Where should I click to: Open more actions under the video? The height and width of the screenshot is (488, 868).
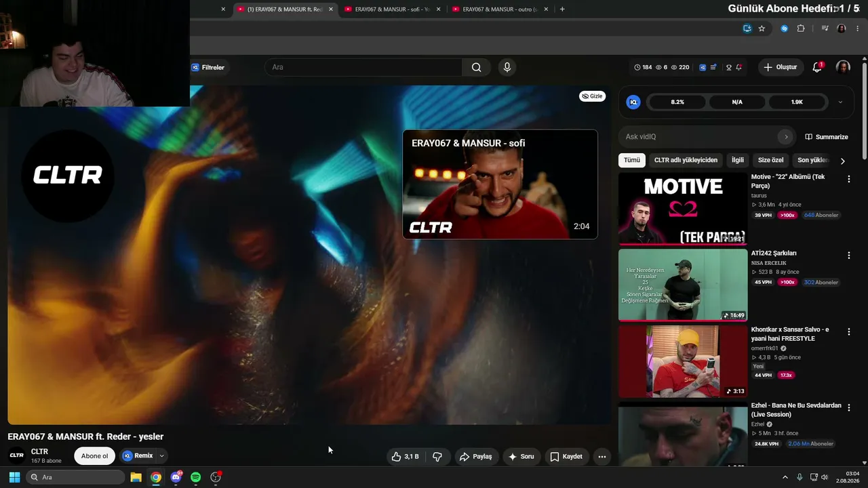point(601,457)
